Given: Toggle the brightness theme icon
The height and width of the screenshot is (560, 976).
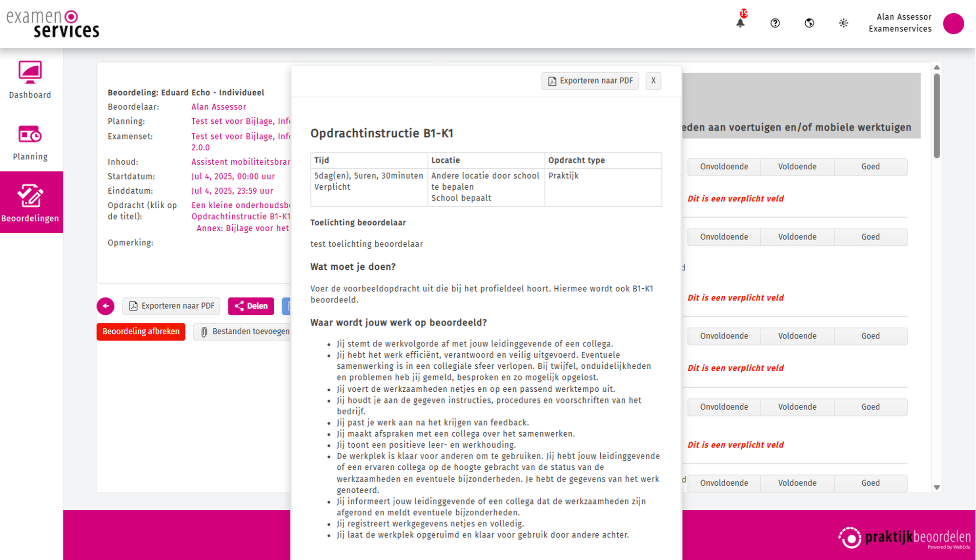Looking at the screenshot, I should [843, 23].
